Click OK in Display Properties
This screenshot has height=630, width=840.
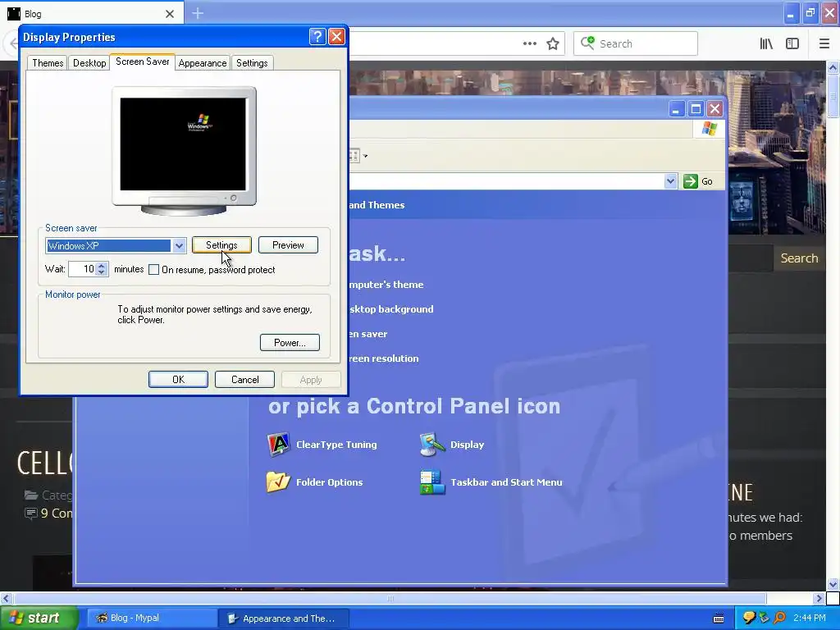point(178,379)
